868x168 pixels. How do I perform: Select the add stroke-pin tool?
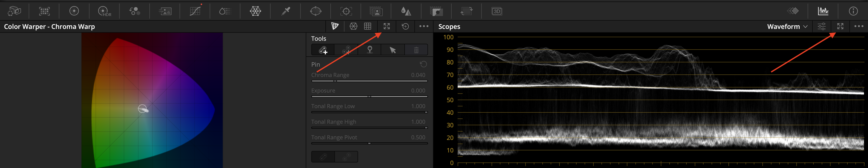click(323, 50)
